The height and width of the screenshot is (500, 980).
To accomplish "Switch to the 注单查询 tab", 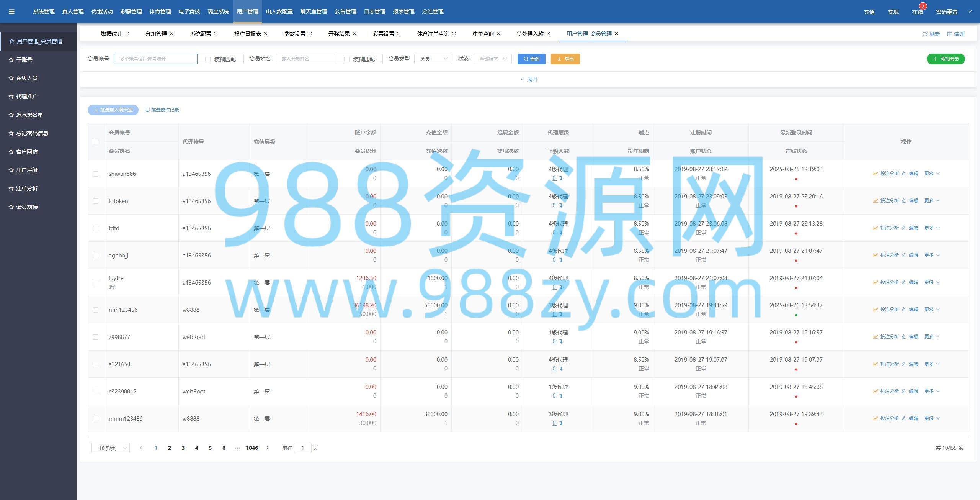I will (x=482, y=34).
